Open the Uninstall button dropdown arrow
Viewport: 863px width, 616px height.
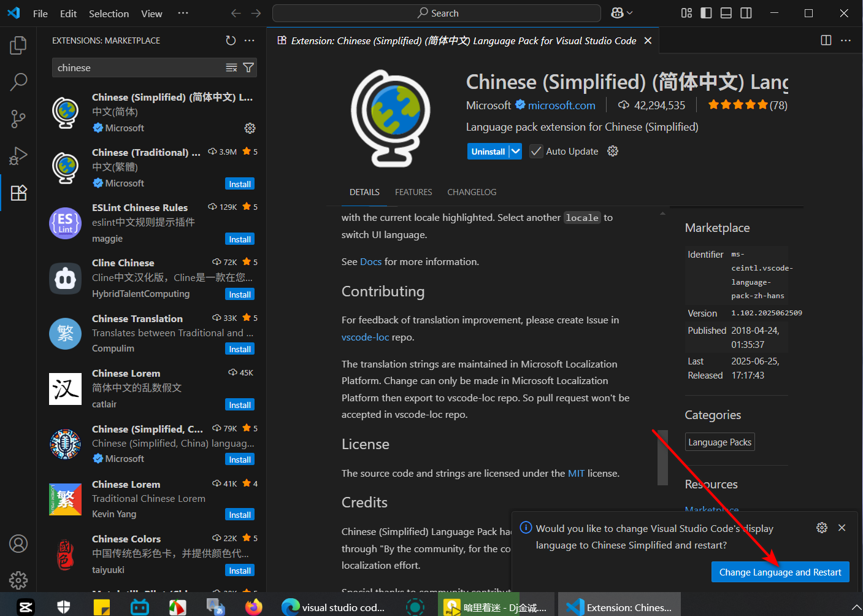tap(515, 151)
